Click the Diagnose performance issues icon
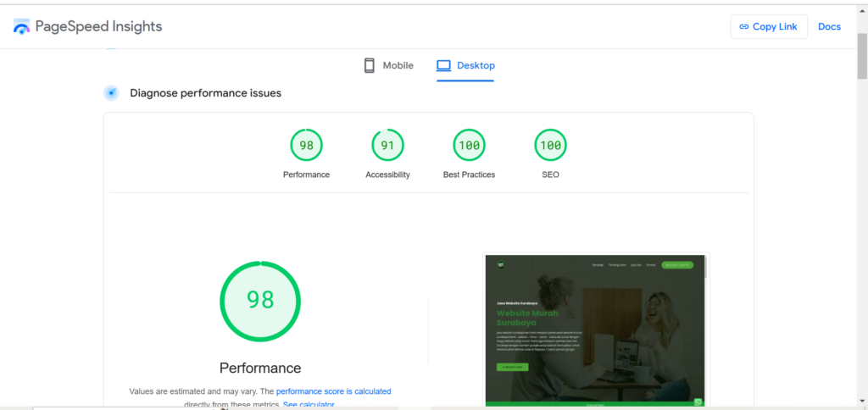The image size is (868, 410). point(111,93)
